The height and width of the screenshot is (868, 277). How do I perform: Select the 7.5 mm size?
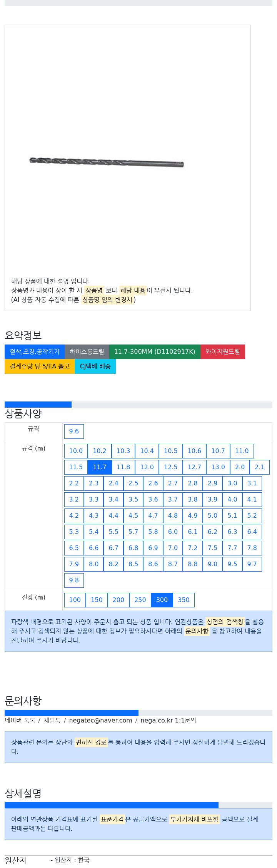(212, 548)
